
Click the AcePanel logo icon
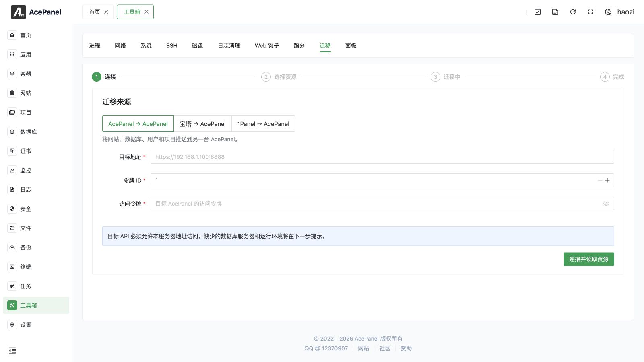pyautogui.click(x=19, y=12)
